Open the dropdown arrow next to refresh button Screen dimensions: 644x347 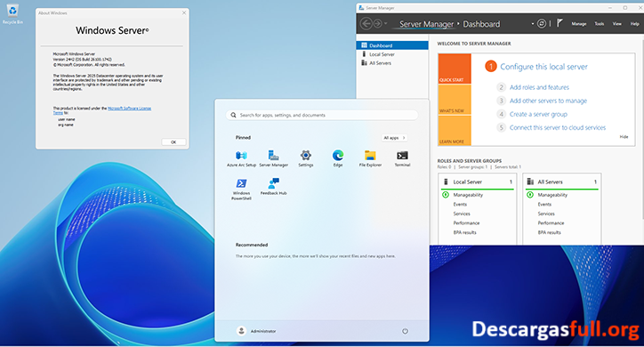coord(533,24)
